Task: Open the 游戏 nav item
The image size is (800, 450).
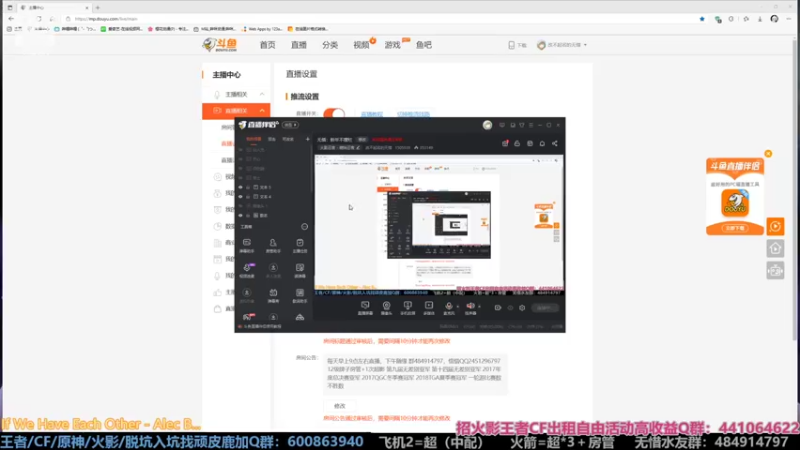Action: 392,45
